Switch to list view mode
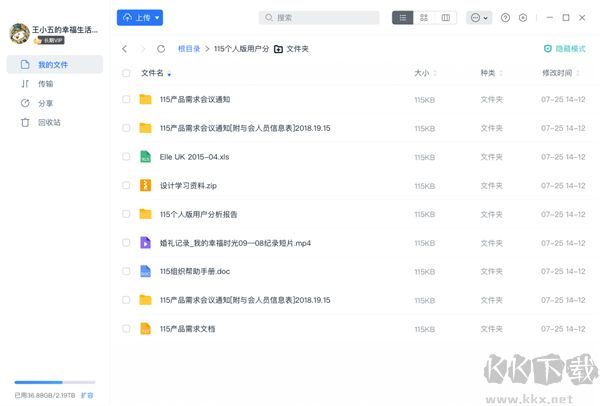The height and width of the screenshot is (406, 600). click(x=403, y=18)
